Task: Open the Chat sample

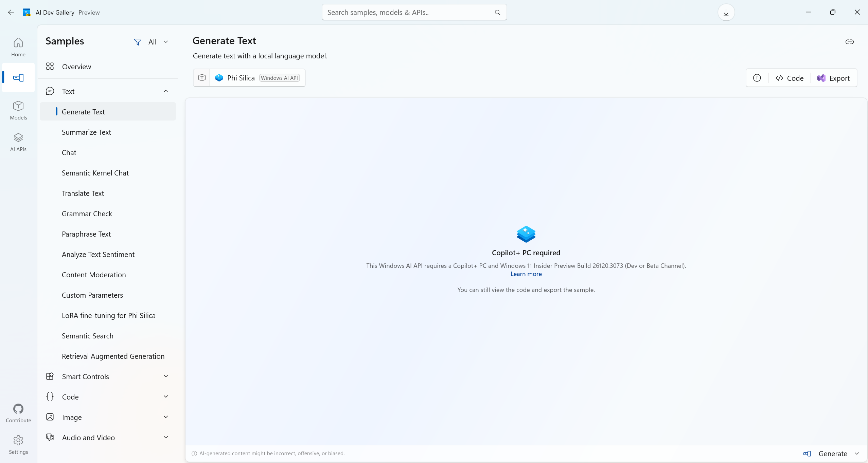Action: (x=108, y=152)
